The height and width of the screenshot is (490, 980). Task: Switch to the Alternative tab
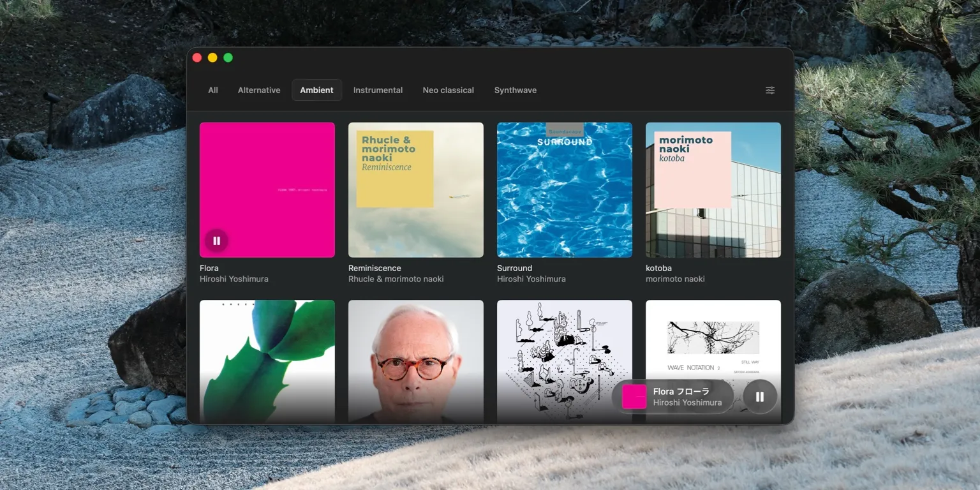pyautogui.click(x=259, y=90)
